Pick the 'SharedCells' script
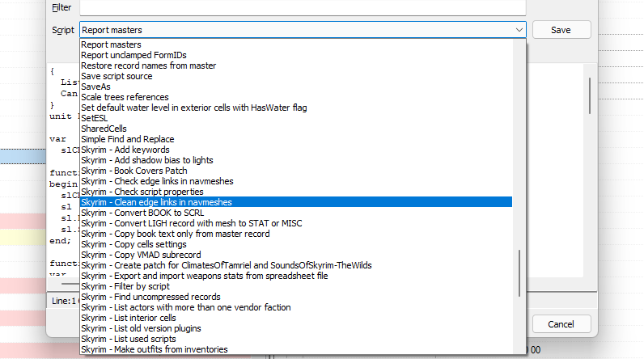This screenshot has width=644, height=359. [296, 129]
